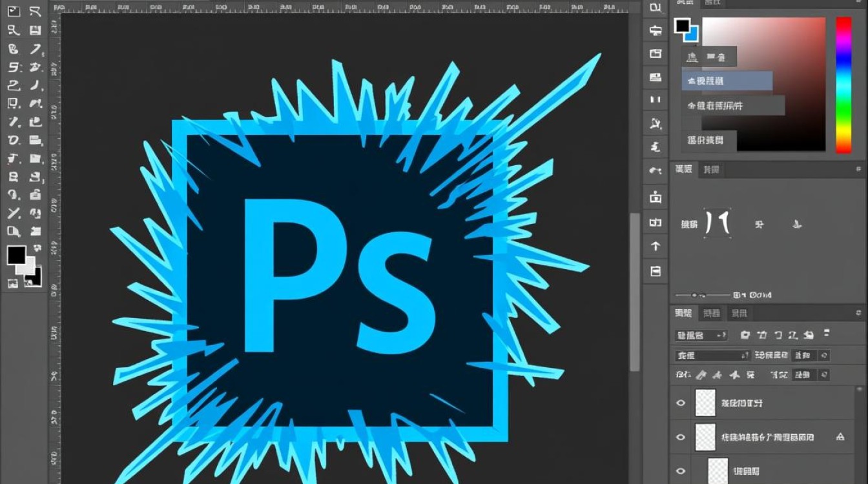Pick a hue on the vertical rainbow spectrum bar

[843, 85]
